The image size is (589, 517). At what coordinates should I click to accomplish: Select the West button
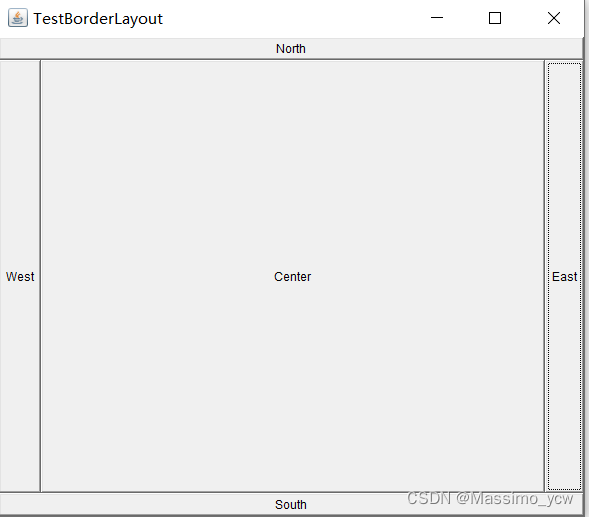20,276
